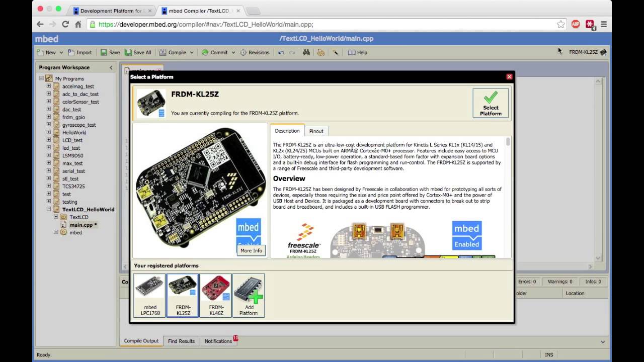Open the Notifications tab

pyautogui.click(x=218, y=341)
